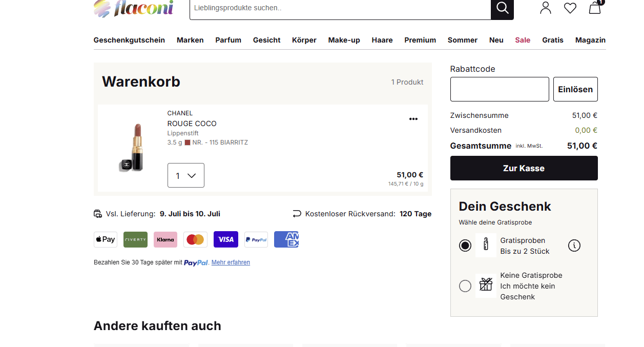644x347 pixels.
Task: Open the Sommer menu
Action: tap(463, 40)
